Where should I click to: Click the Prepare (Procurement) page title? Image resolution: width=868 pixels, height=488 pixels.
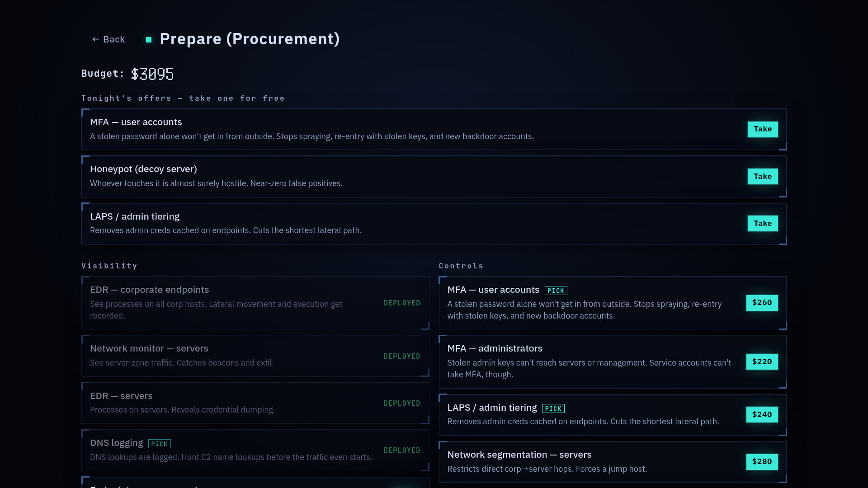click(250, 39)
